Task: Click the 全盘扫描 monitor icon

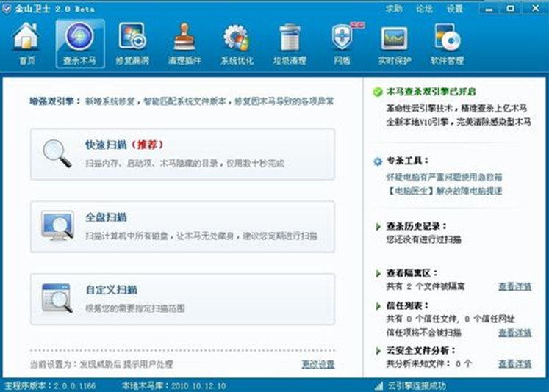Action: [x=57, y=225]
